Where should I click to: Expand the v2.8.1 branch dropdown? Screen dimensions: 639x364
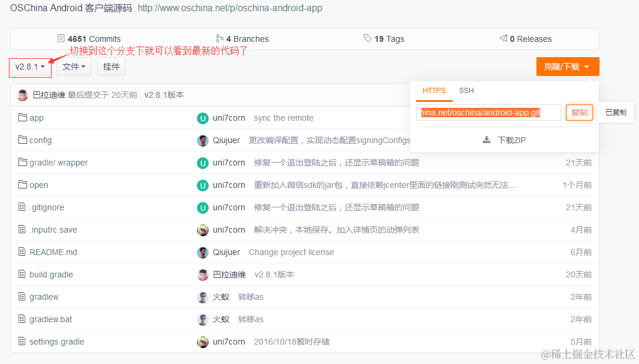[x=30, y=67]
